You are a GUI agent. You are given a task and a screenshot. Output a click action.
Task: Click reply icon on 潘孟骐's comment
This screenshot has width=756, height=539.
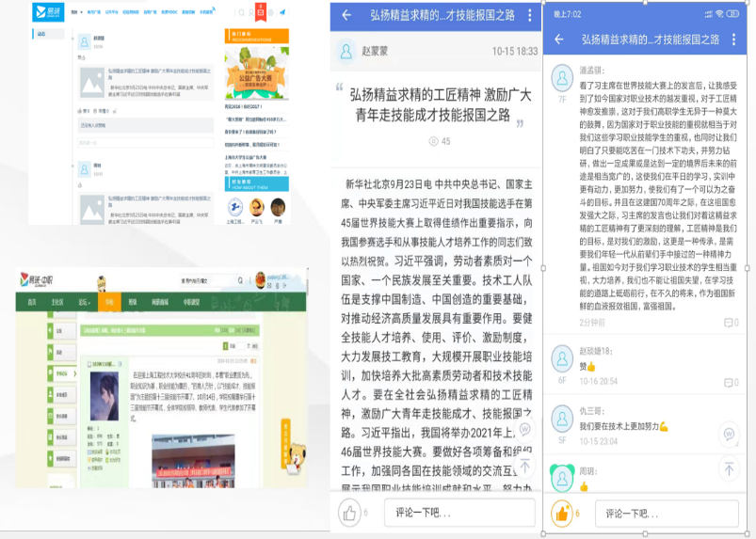pos(730,323)
